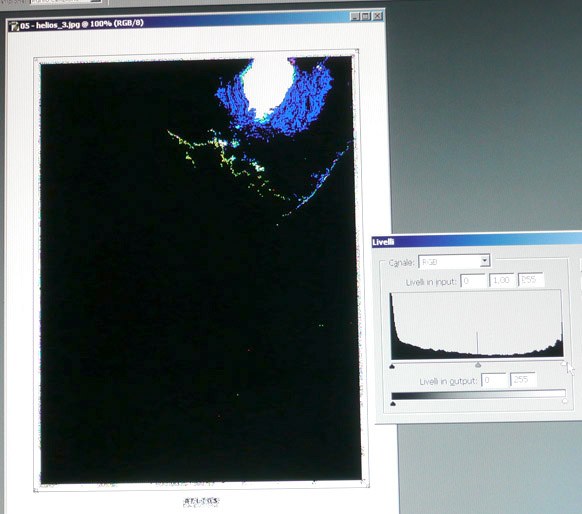Open the Canale dropdown arrow

tap(484, 261)
